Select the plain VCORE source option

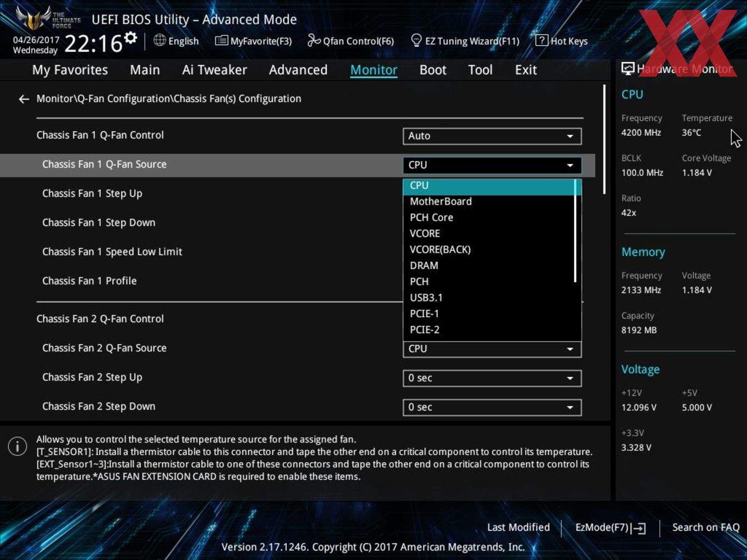(488, 233)
